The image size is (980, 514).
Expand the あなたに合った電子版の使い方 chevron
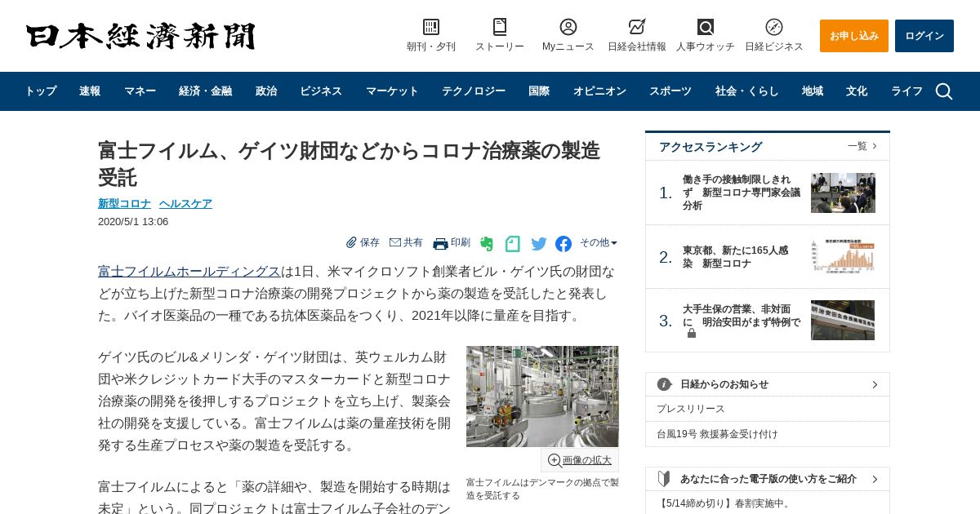[x=875, y=479]
